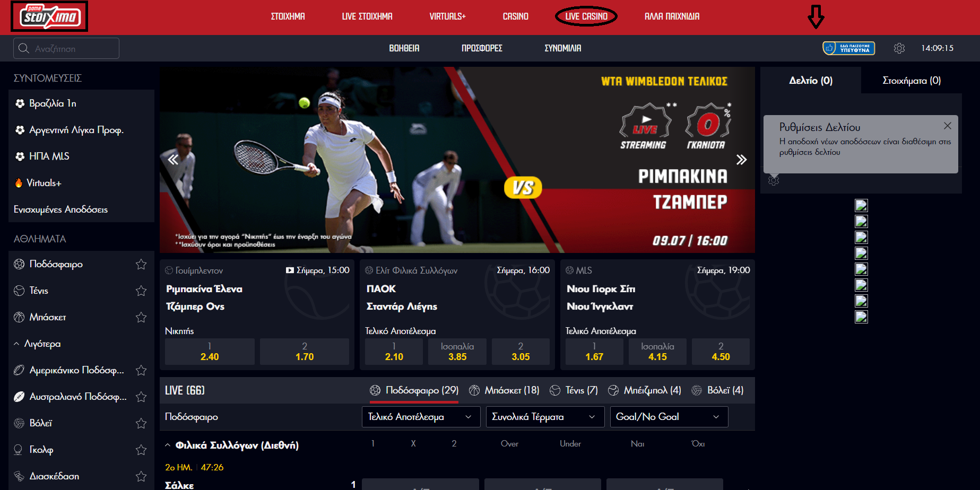This screenshot has height=490, width=980.
Task: Open betslip settings gear icon
Action: [x=774, y=180]
